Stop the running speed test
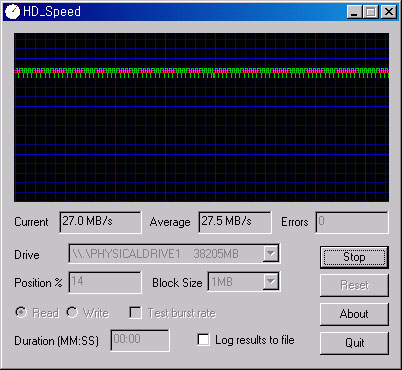402x370 pixels. (354, 257)
